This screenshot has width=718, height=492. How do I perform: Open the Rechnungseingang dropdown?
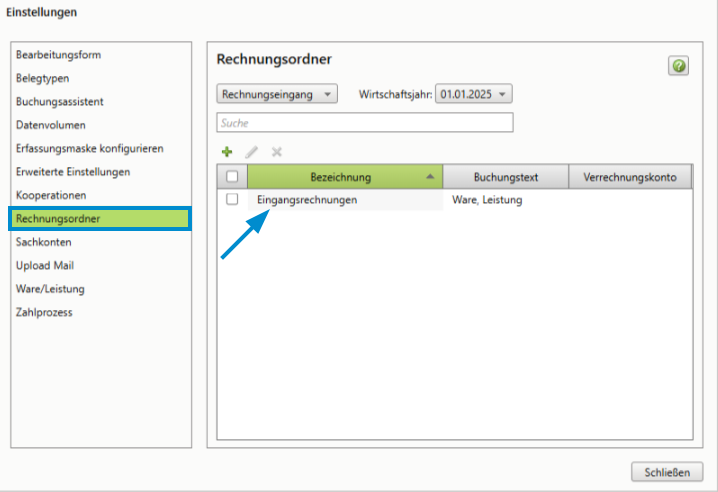pyautogui.click(x=279, y=94)
